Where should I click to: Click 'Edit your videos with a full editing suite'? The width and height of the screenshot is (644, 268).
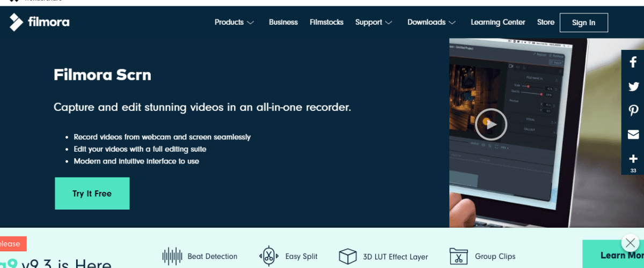[140, 149]
